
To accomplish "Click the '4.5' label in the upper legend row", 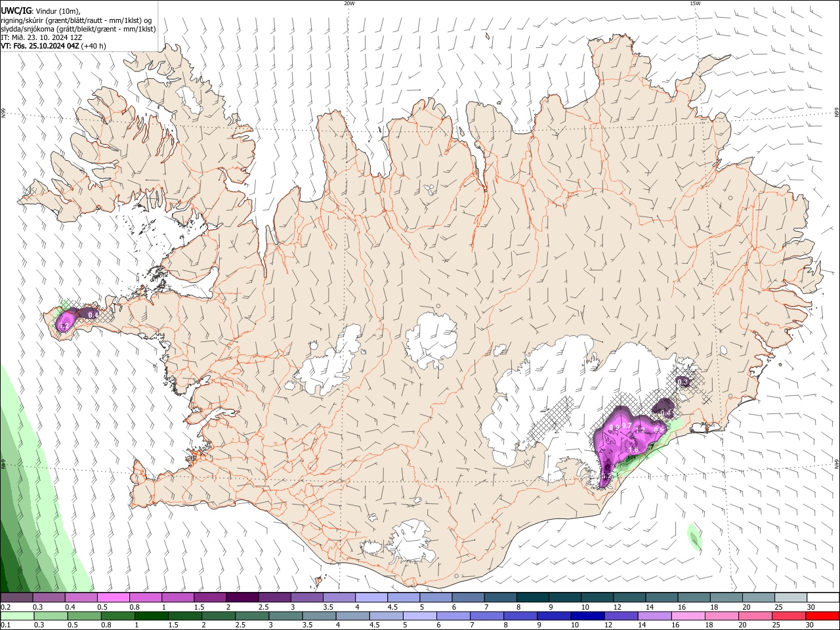I will pos(392,608).
